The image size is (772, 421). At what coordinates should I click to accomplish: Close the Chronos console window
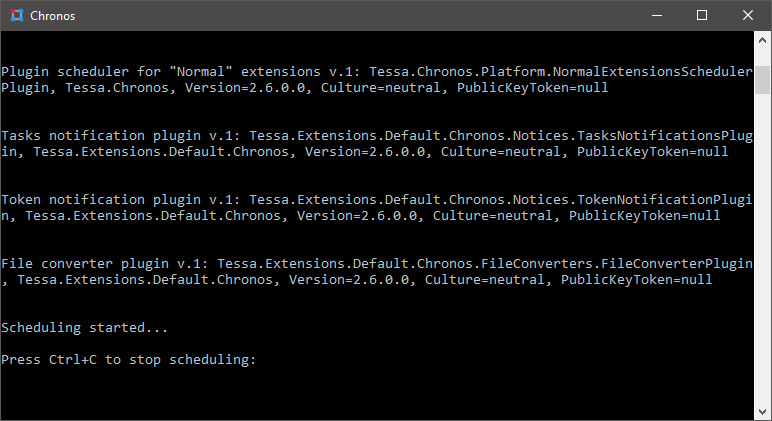(748, 15)
